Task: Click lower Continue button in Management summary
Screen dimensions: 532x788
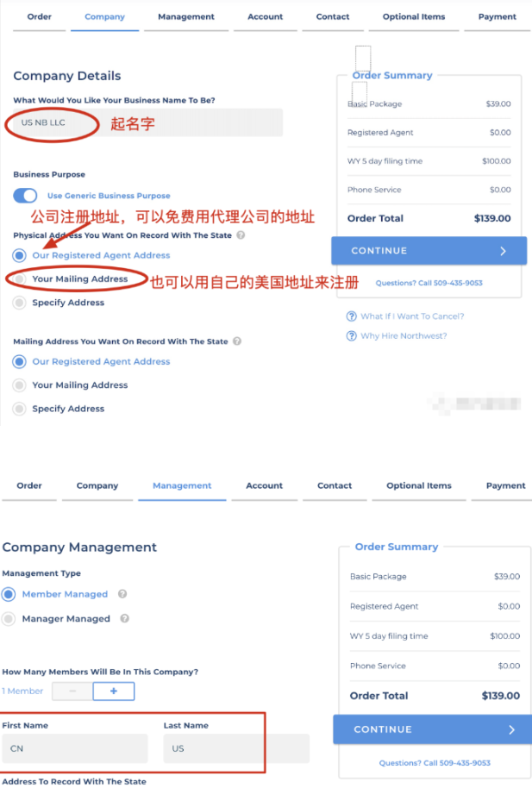Action: [x=433, y=729]
